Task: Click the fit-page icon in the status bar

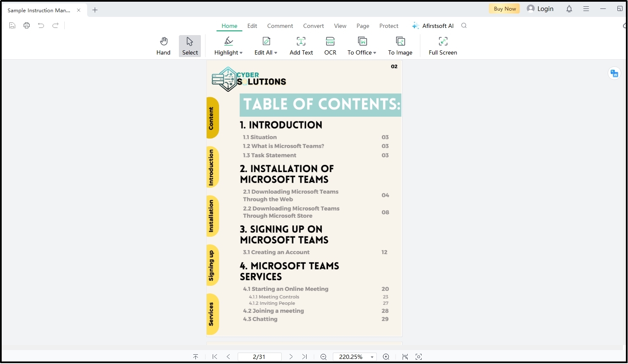Action: 419,357
